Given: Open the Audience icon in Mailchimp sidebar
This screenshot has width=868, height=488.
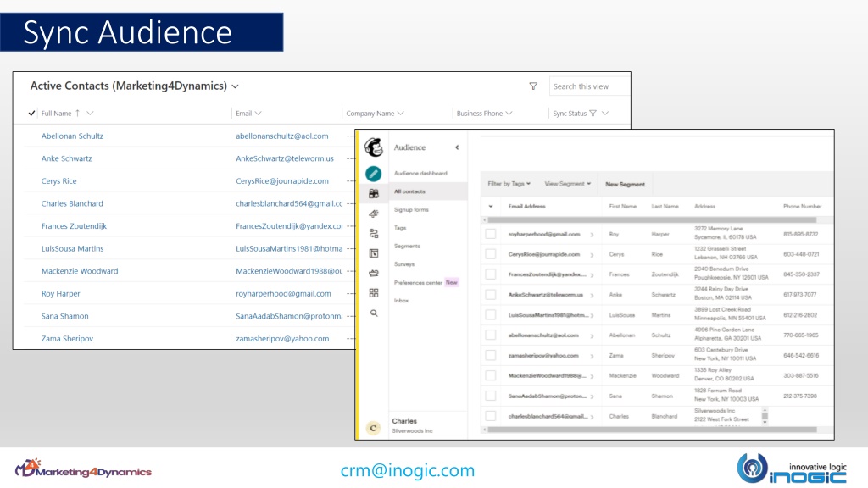Looking at the screenshot, I should (374, 194).
